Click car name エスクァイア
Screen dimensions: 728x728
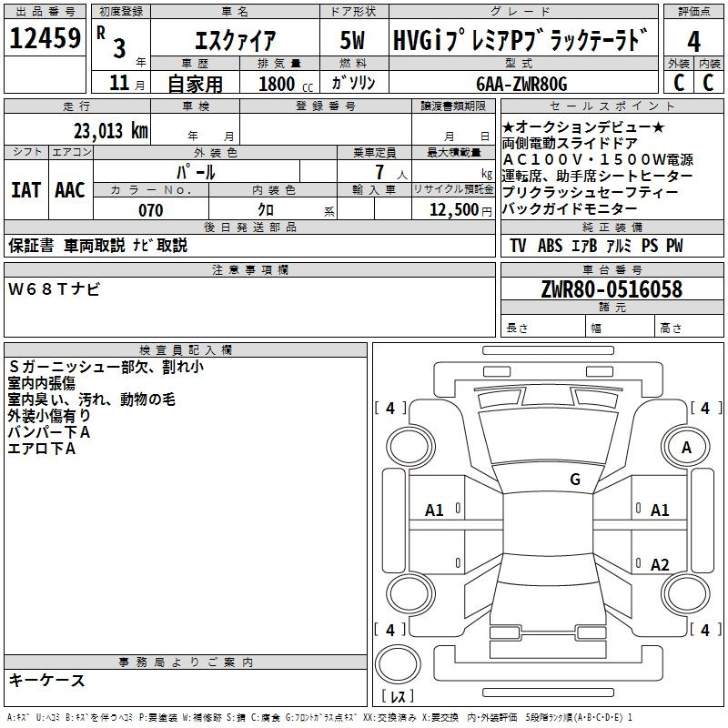[x=235, y=40]
